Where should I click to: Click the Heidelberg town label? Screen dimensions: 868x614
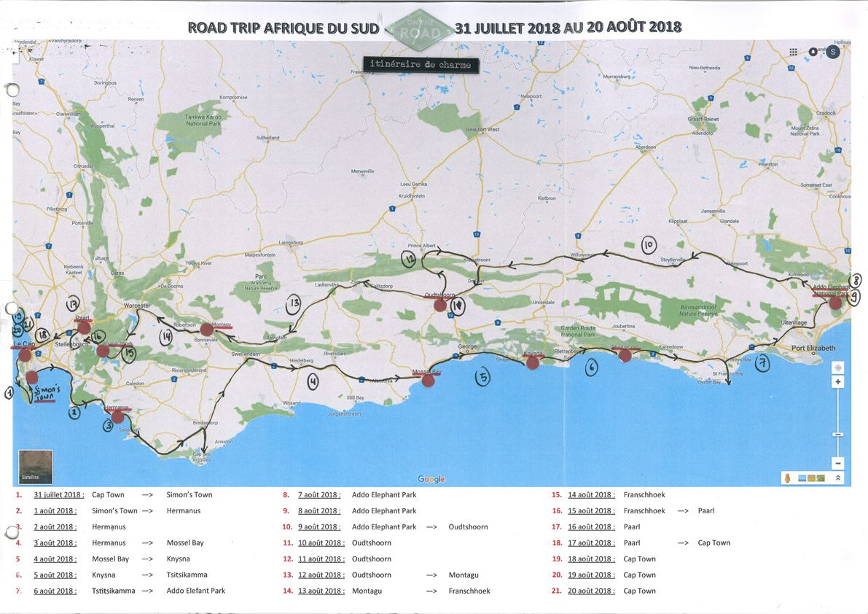302,360
